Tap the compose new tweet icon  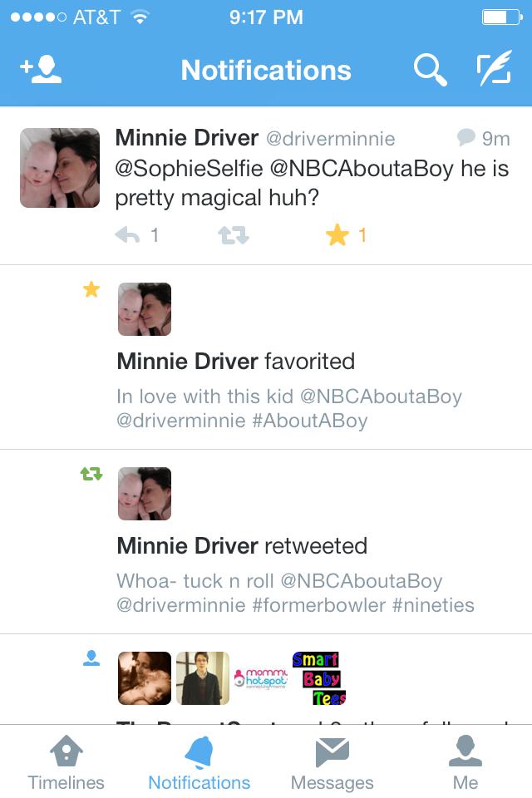(493, 71)
